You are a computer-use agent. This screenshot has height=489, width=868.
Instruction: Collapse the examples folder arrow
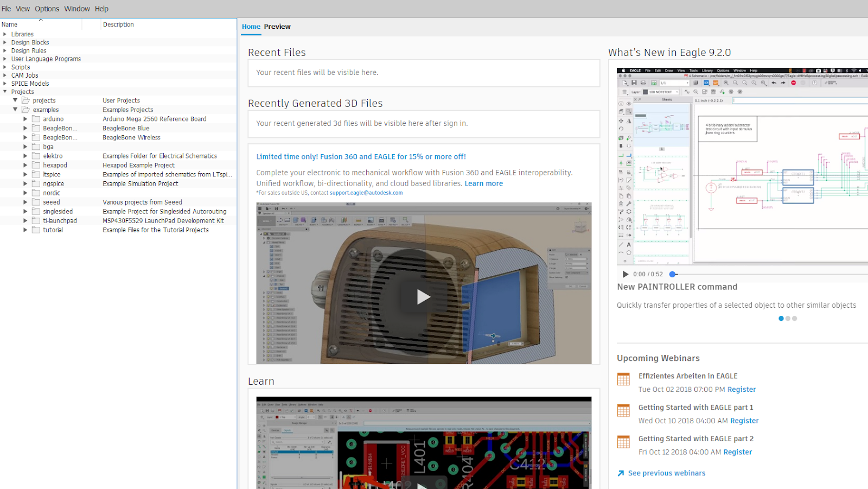(x=15, y=110)
